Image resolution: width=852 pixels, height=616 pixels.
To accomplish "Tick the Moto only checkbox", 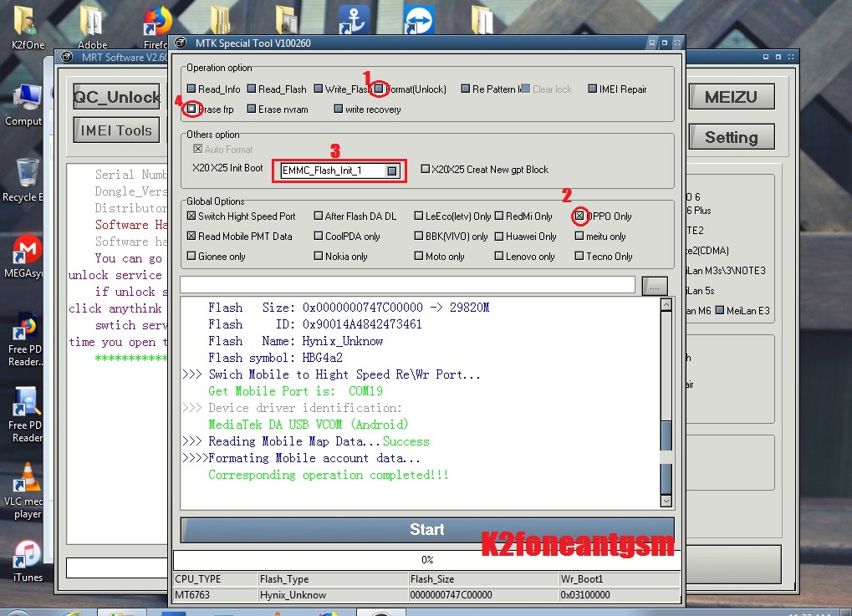I will (419, 256).
